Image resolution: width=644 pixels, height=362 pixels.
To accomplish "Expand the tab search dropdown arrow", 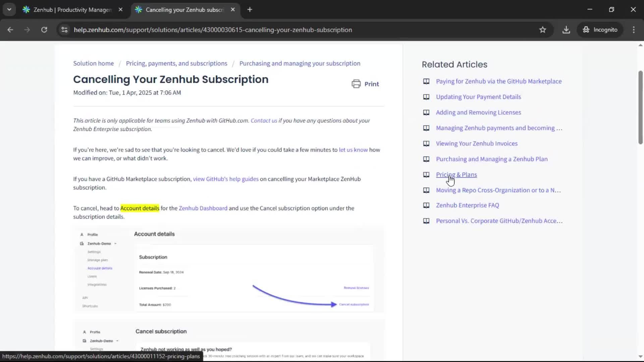I will [x=9, y=10].
